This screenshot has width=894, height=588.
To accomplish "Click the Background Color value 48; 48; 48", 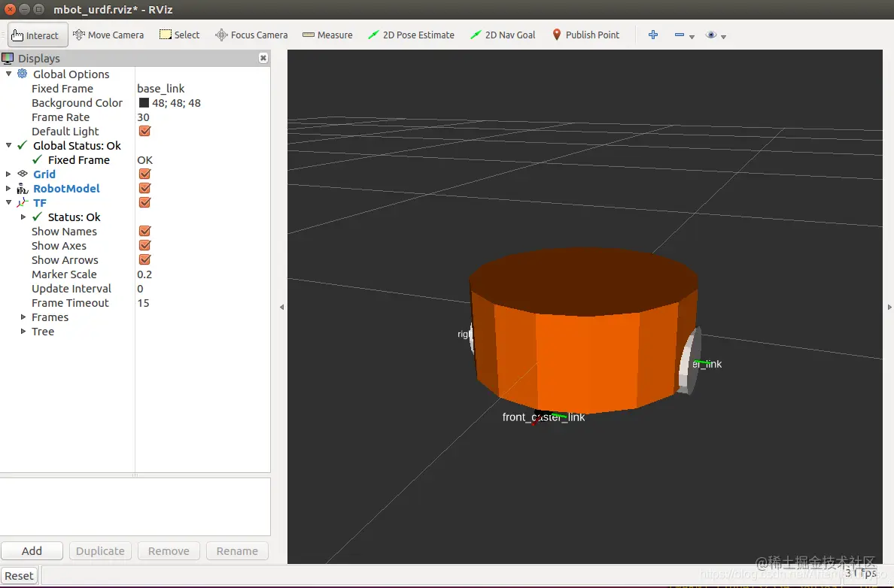I will [176, 102].
